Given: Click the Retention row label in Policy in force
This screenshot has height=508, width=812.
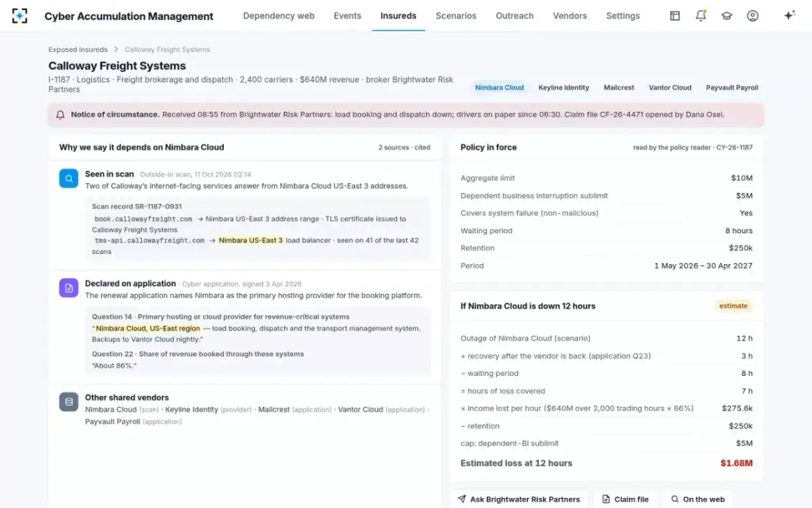Looking at the screenshot, I should tap(478, 248).
